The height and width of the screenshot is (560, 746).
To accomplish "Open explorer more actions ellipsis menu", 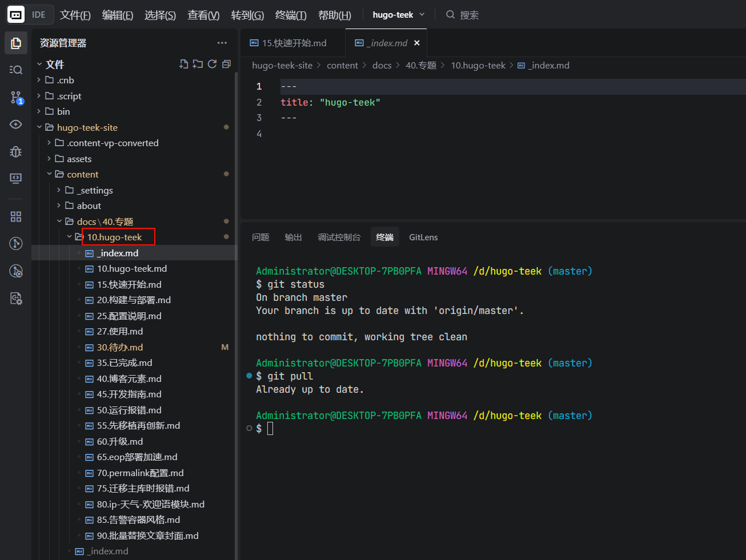I will [x=222, y=43].
